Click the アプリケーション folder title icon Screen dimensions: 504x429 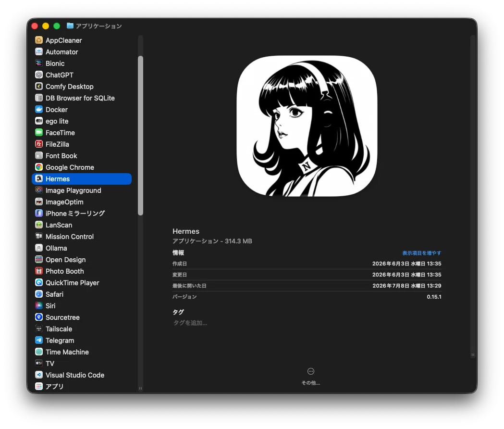(x=70, y=26)
